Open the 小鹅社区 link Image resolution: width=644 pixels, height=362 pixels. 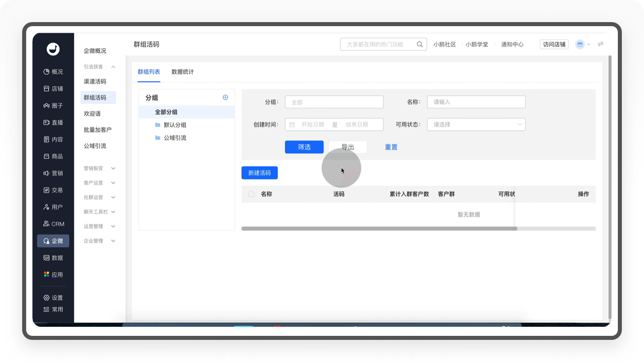[445, 44]
